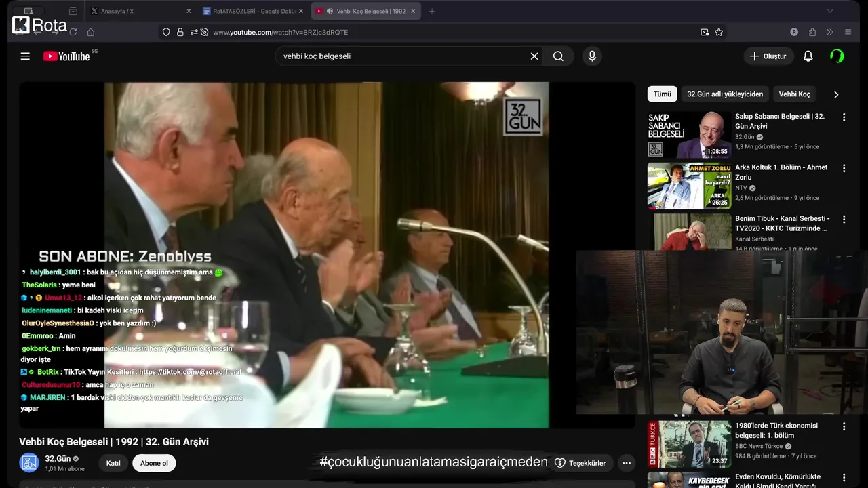Click the video title Vehbi Koç Belgeseli

coord(114,442)
